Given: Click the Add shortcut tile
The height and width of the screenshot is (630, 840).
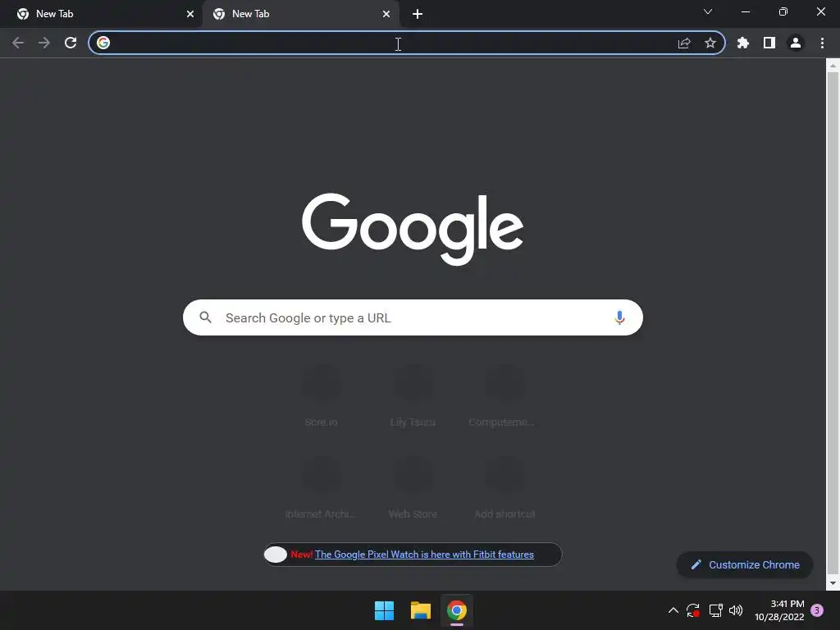Looking at the screenshot, I should click(504, 487).
